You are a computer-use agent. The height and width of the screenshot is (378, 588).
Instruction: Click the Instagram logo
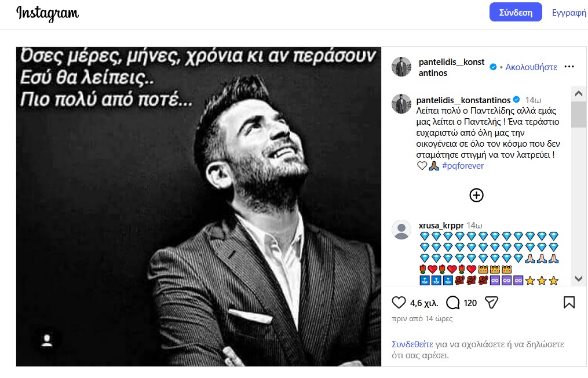(x=48, y=13)
